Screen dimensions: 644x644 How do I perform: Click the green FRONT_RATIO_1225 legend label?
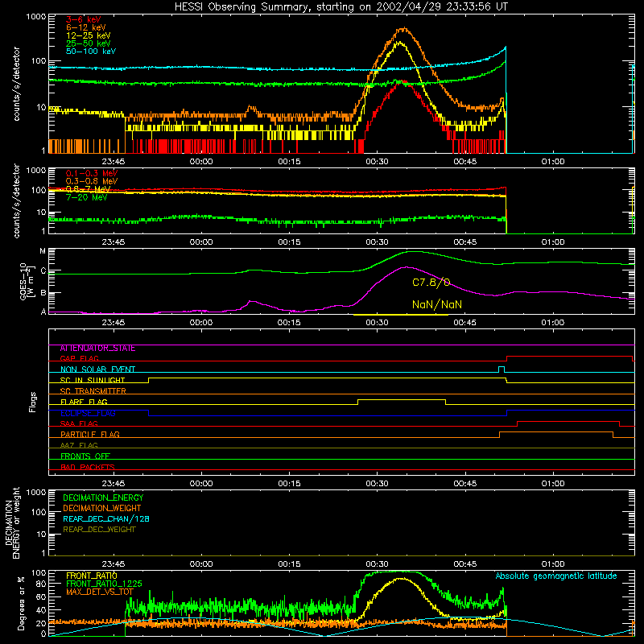(x=104, y=584)
